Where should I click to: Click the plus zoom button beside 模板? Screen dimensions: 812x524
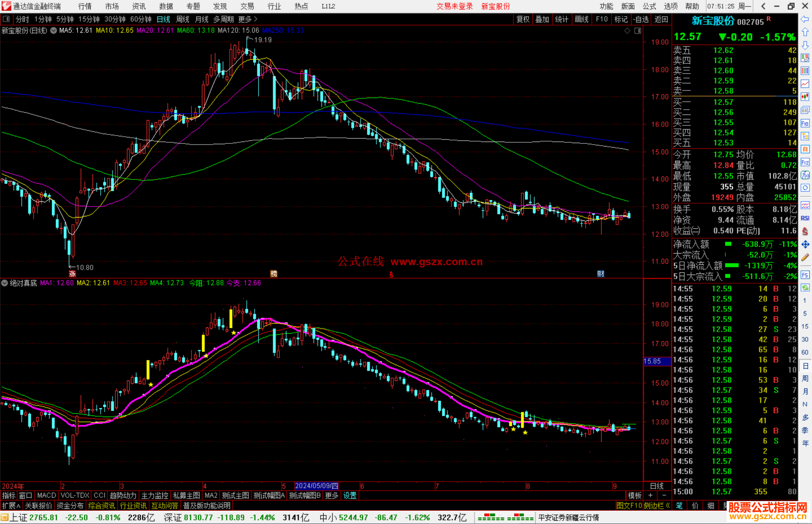click(650, 495)
